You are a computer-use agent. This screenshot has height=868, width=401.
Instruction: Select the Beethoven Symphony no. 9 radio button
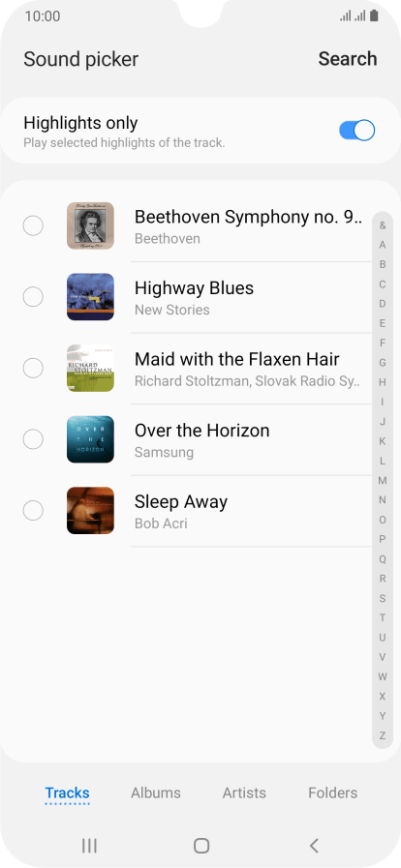[x=33, y=225]
